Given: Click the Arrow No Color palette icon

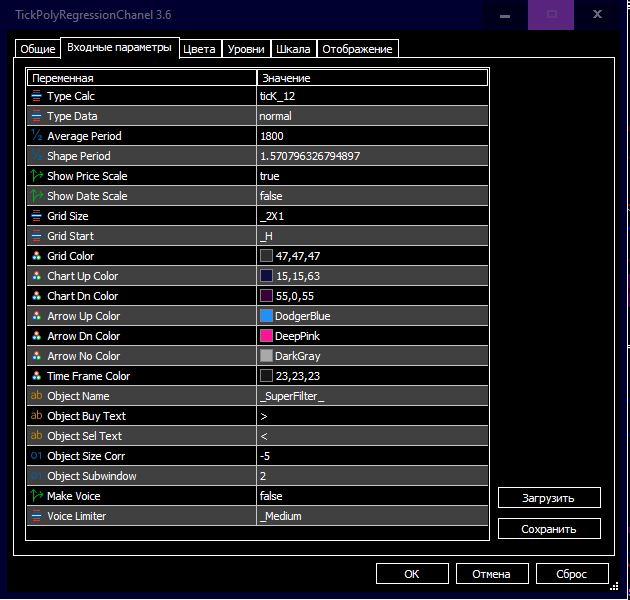Looking at the screenshot, I should click(37, 356).
